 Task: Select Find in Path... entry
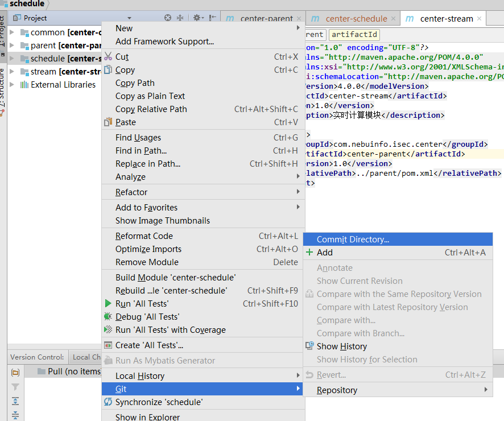[x=203, y=150]
